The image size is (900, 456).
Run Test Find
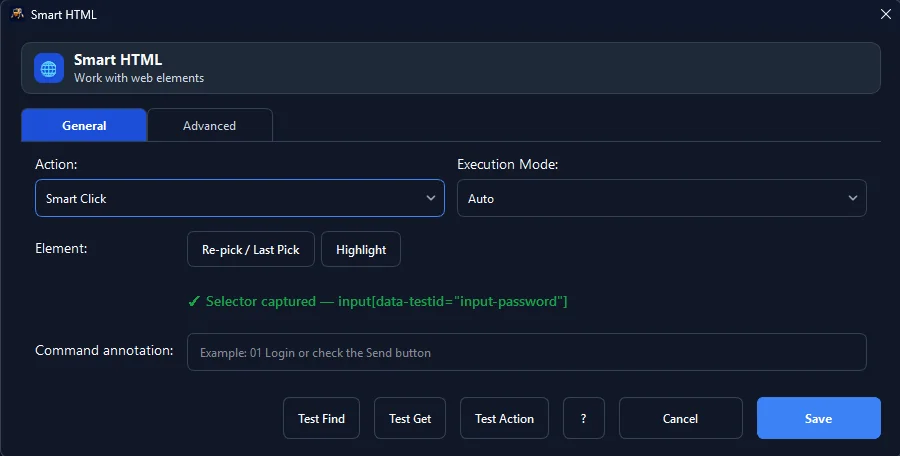(321, 418)
